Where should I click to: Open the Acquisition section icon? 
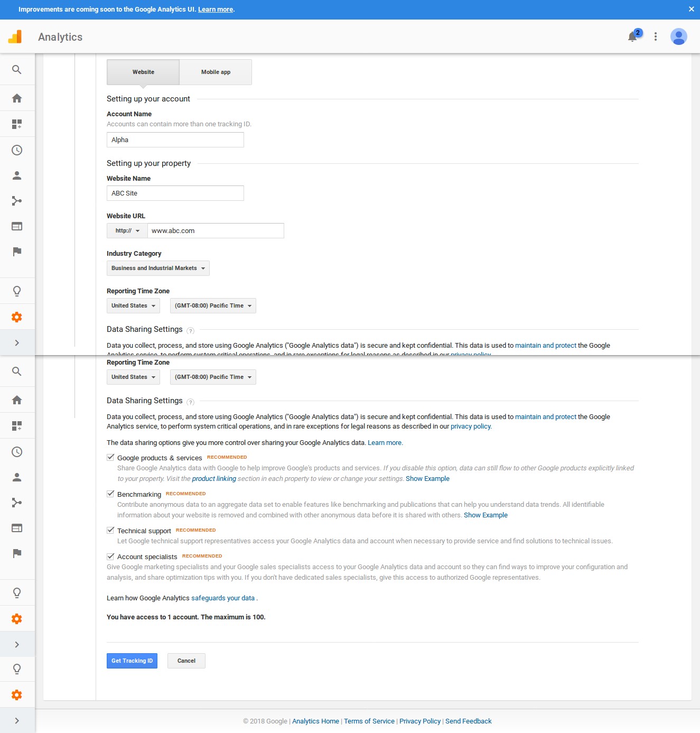click(17, 201)
